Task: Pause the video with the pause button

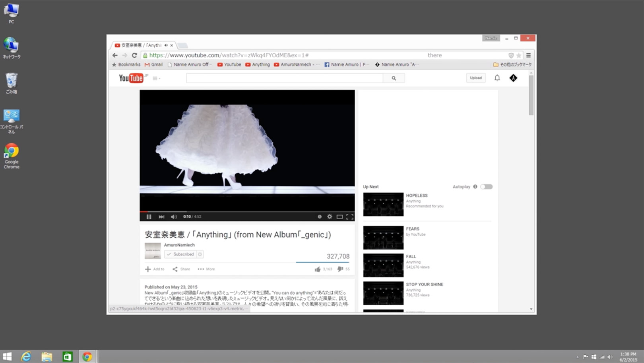Action: (149, 217)
